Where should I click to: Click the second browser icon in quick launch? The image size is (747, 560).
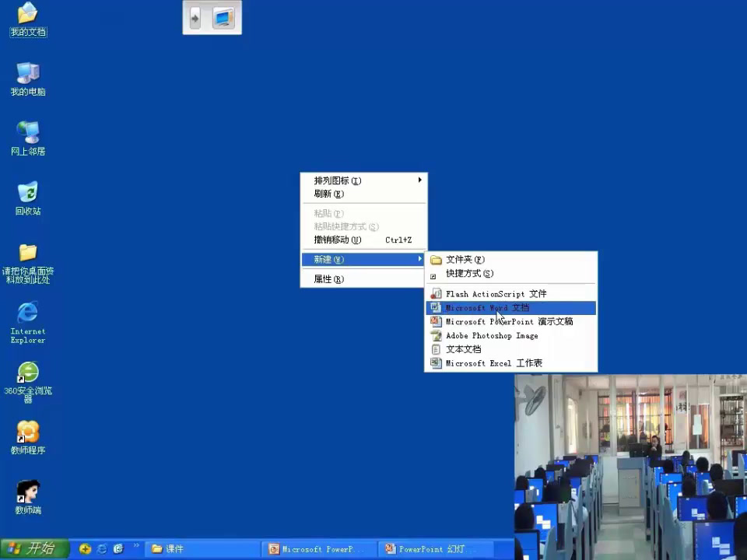point(118,549)
